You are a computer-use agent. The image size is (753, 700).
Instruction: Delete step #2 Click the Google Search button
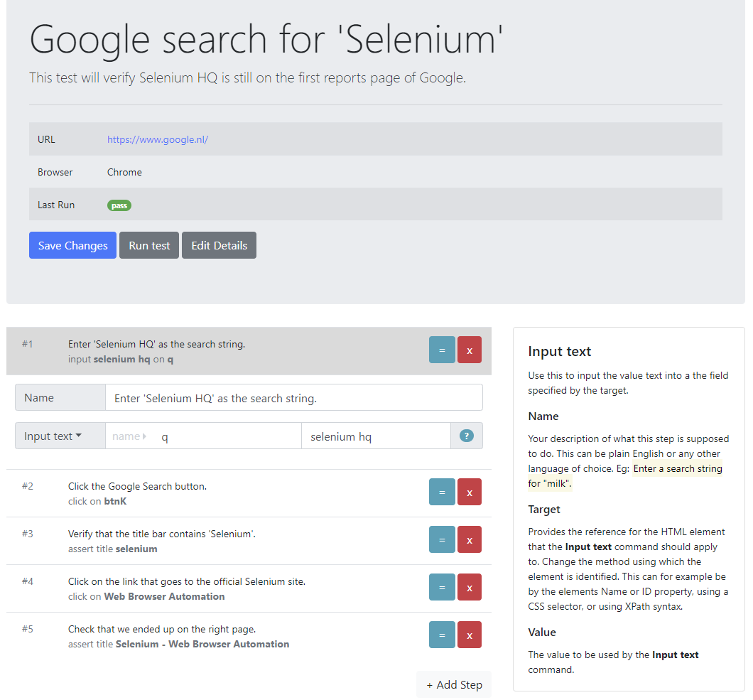tap(469, 492)
